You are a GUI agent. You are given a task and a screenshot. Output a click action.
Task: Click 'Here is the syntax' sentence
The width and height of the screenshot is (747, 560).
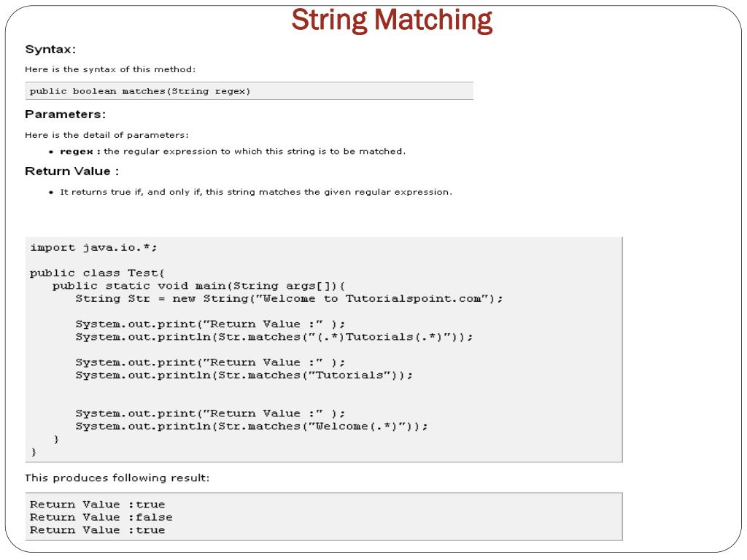tap(110, 69)
